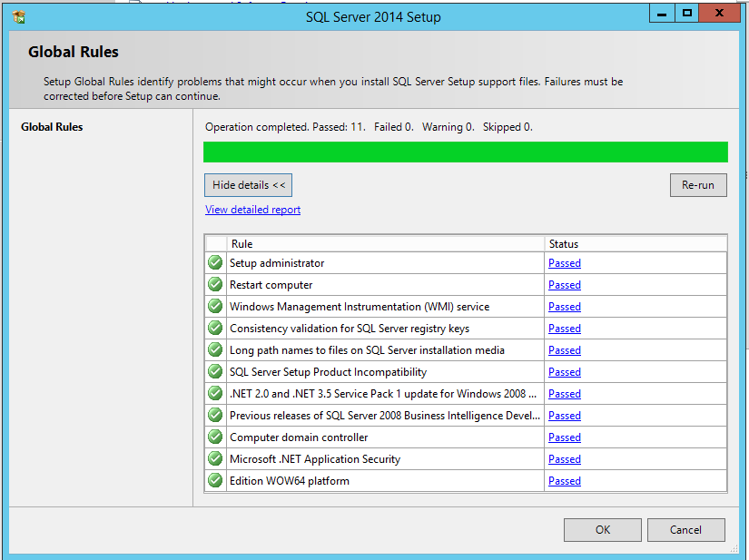Screen dimensions: 749x560
Task: Select Consistency validation for SQL Server registry keys
Action: point(350,329)
